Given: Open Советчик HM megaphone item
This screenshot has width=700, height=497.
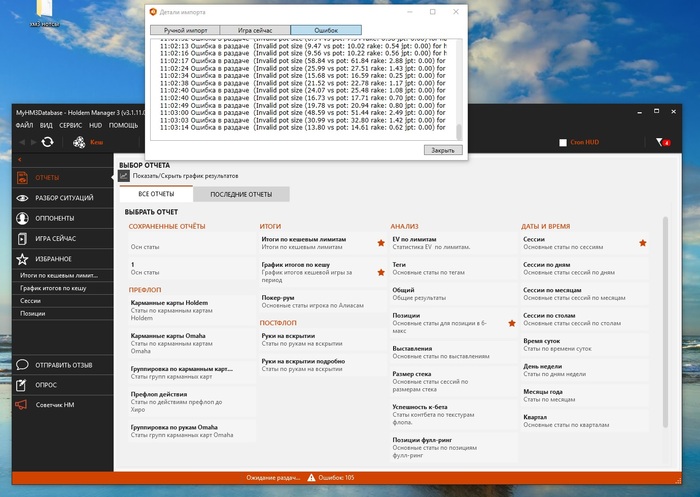Looking at the screenshot, I should coord(62,405).
